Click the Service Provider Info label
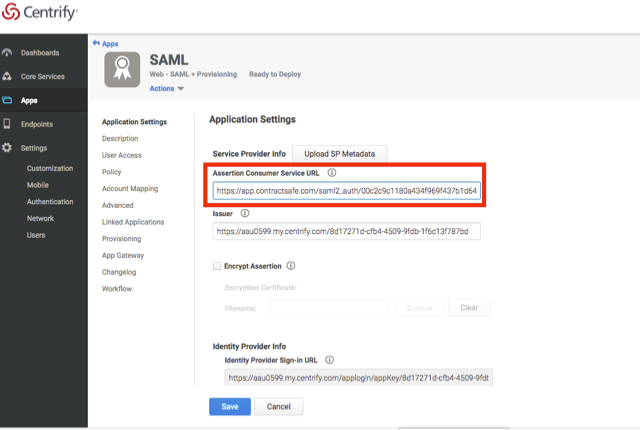640x430 pixels. point(249,154)
